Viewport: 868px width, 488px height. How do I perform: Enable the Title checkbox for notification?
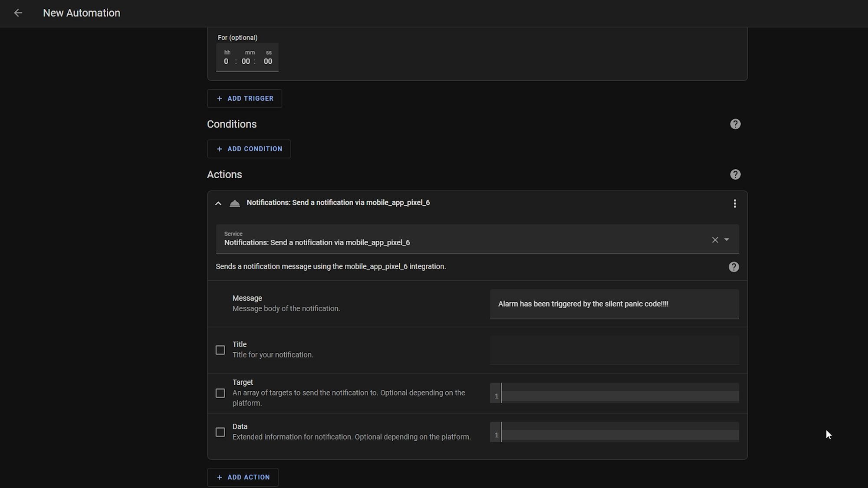point(220,349)
